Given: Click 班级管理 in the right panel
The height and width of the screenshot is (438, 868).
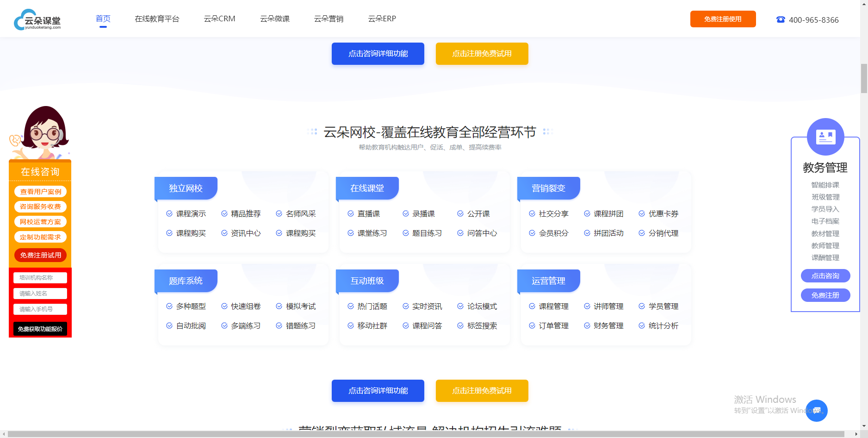Looking at the screenshot, I should pyautogui.click(x=825, y=197).
